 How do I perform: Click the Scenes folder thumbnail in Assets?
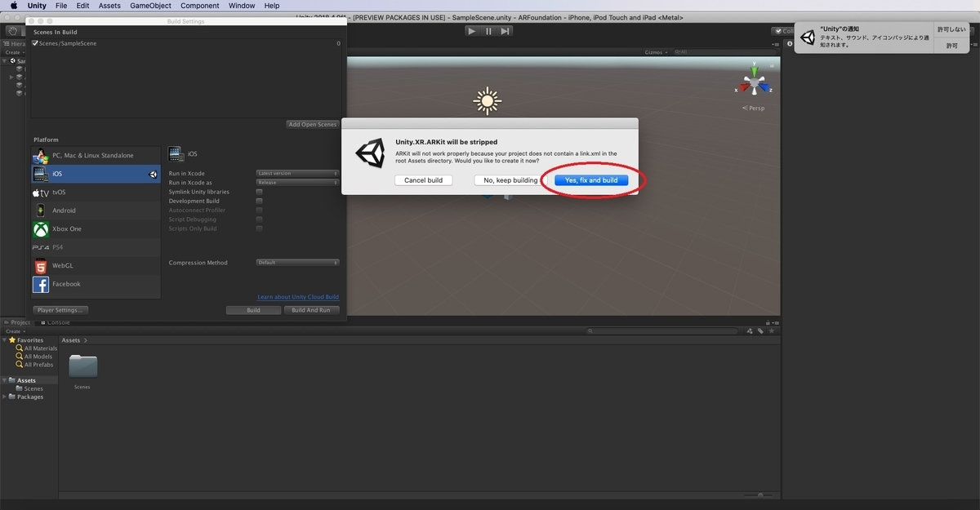coord(82,366)
